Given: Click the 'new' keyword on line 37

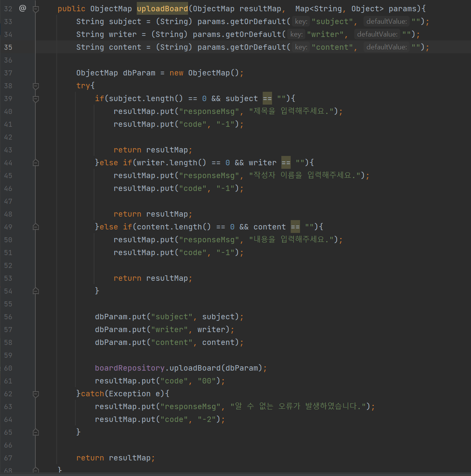Looking at the screenshot, I should click(176, 73).
